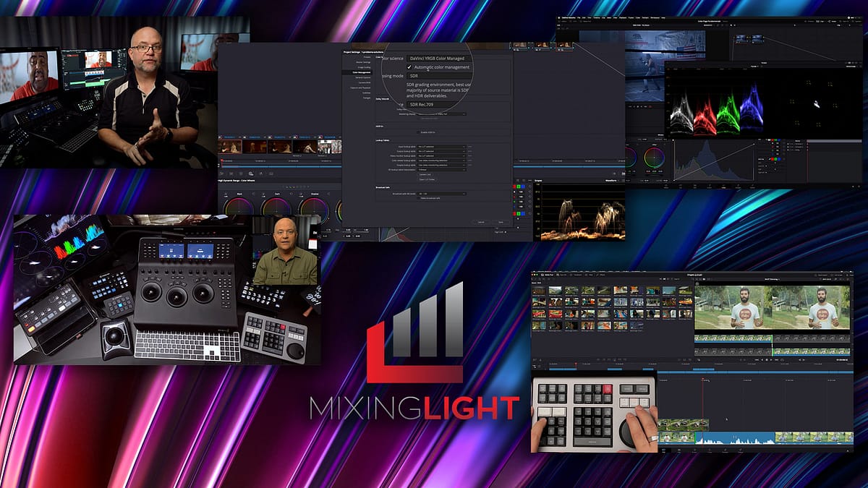Select the highlighted Cut page icon, bottom-right window
The width and height of the screenshot is (868, 488).
(x=663, y=449)
